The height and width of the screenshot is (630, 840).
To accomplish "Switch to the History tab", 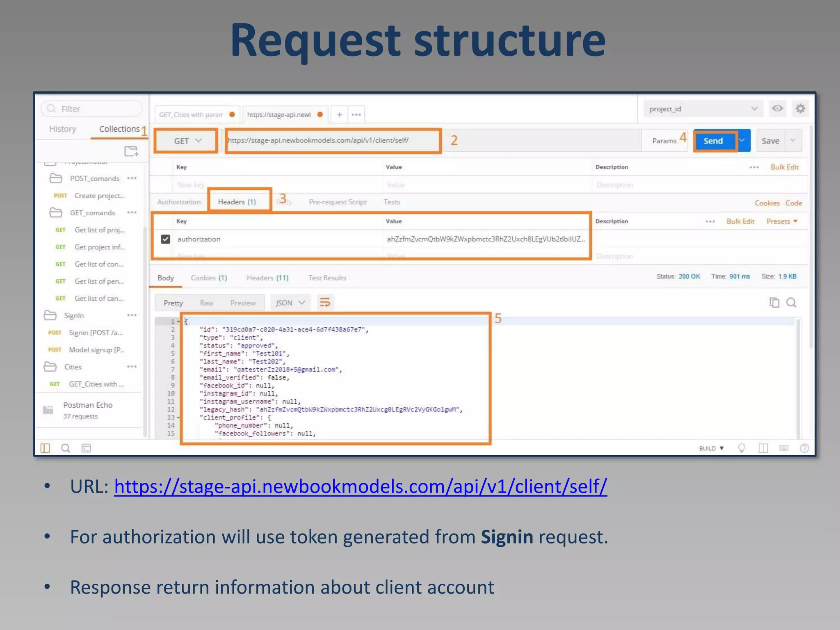I will [x=62, y=129].
